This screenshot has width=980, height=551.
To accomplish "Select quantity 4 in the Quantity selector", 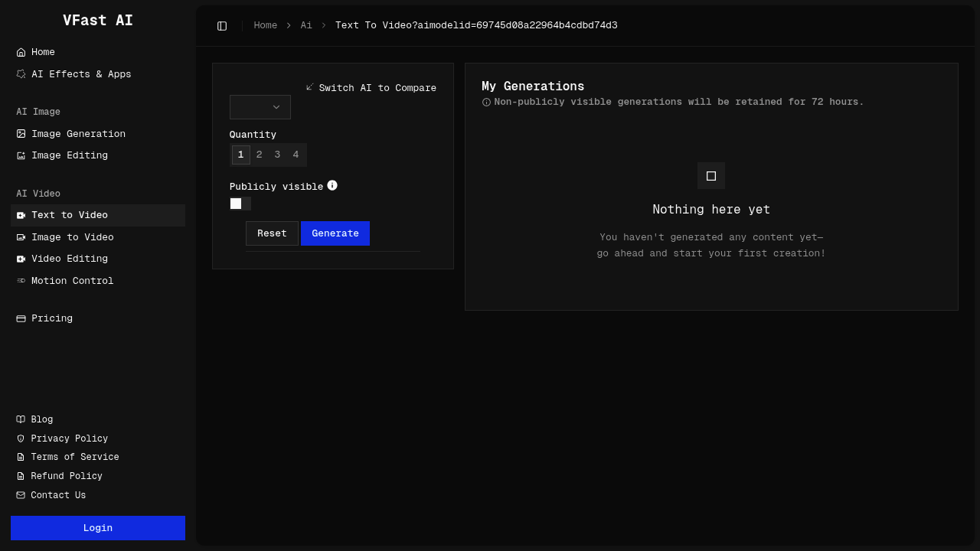I will click(x=296, y=155).
